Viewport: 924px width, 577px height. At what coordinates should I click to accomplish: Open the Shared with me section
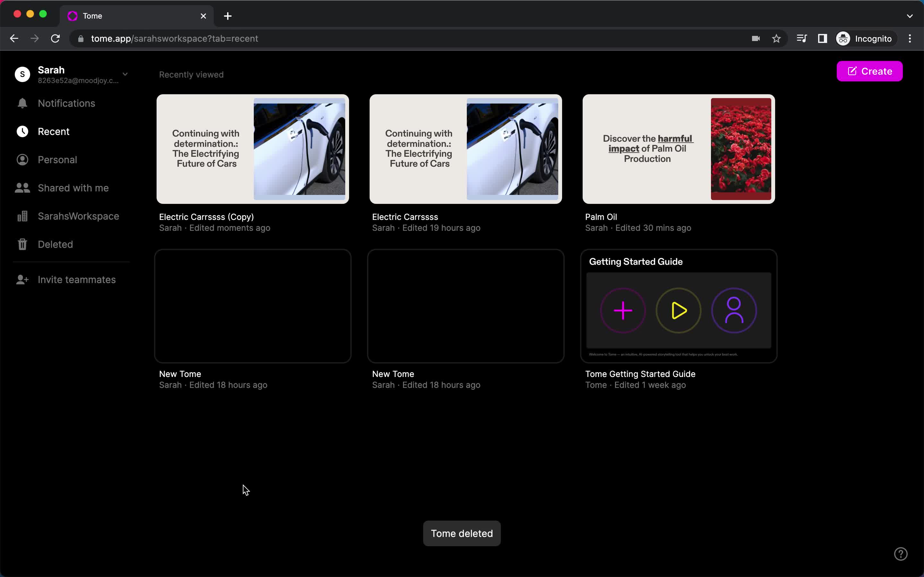coord(73,188)
